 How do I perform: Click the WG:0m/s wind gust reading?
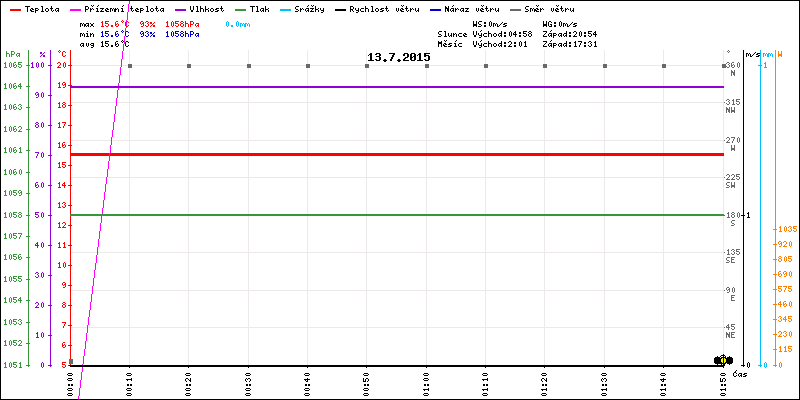[x=560, y=24]
